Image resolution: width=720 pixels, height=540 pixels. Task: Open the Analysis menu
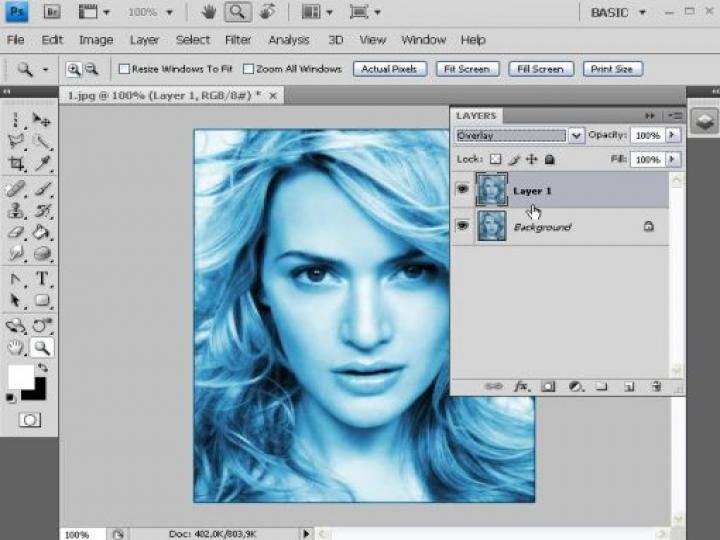(x=289, y=40)
